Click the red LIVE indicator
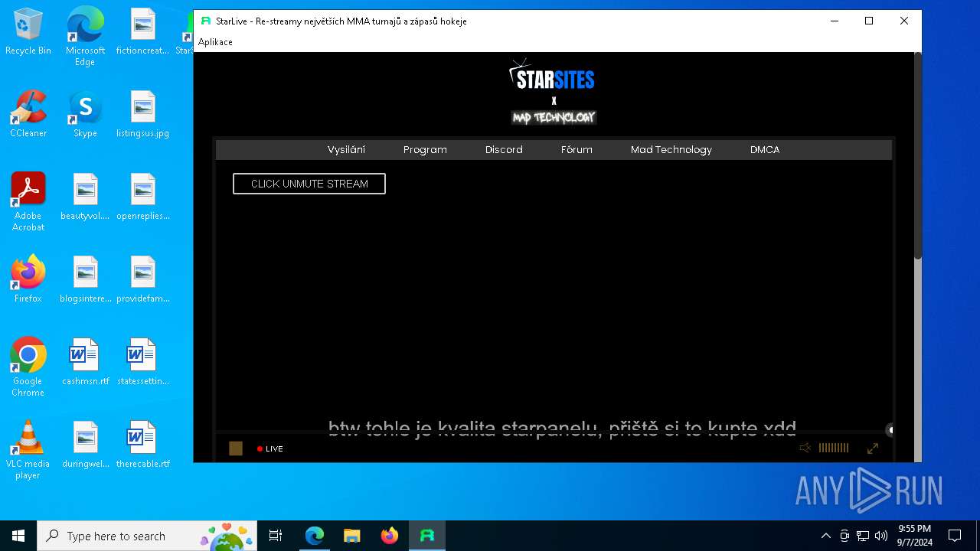Viewport: 980px width, 551px height. tap(270, 449)
